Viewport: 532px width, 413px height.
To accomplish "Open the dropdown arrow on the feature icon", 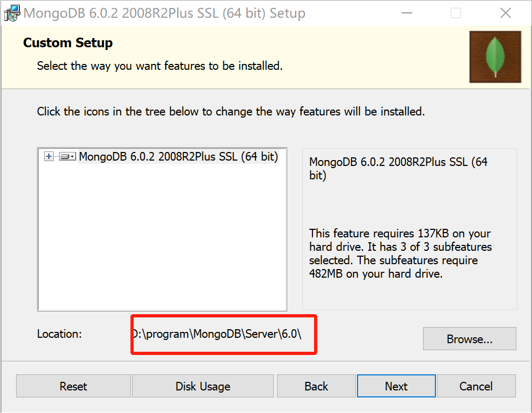I will click(x=72, y=156).
